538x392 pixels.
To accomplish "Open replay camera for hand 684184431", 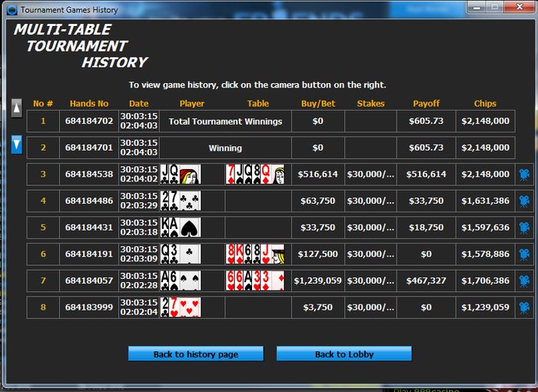I will tap(524, 228).
